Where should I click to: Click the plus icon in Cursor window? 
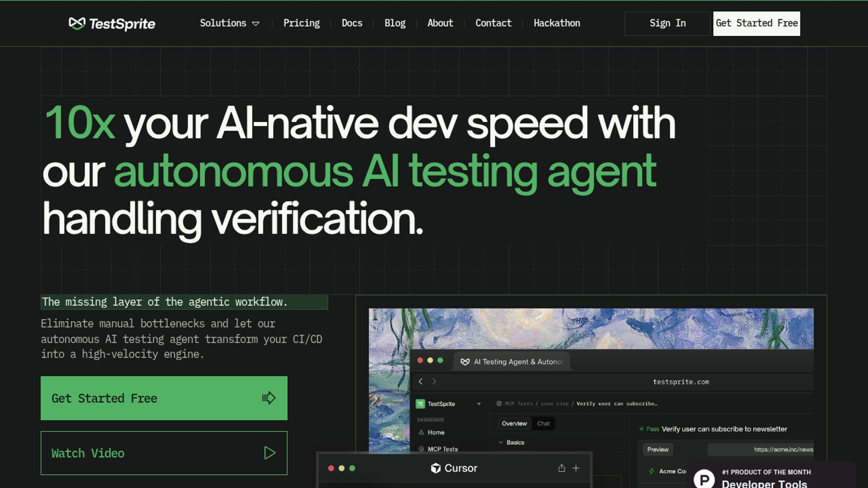[576, 468]
